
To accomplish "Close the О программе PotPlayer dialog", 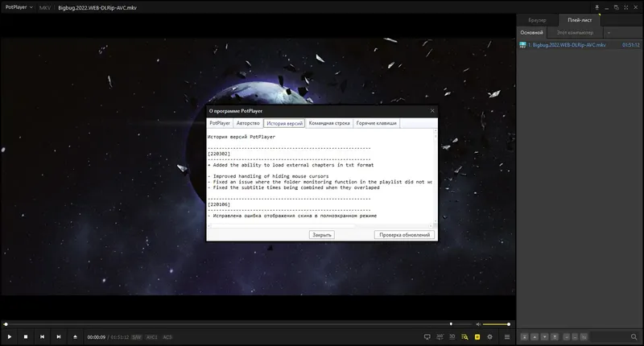I will pyautogui.click(x=432, y=111).
